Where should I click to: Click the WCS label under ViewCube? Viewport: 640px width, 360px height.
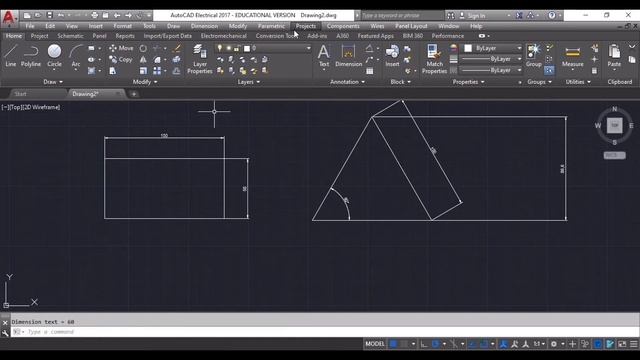tap(614, 156)
